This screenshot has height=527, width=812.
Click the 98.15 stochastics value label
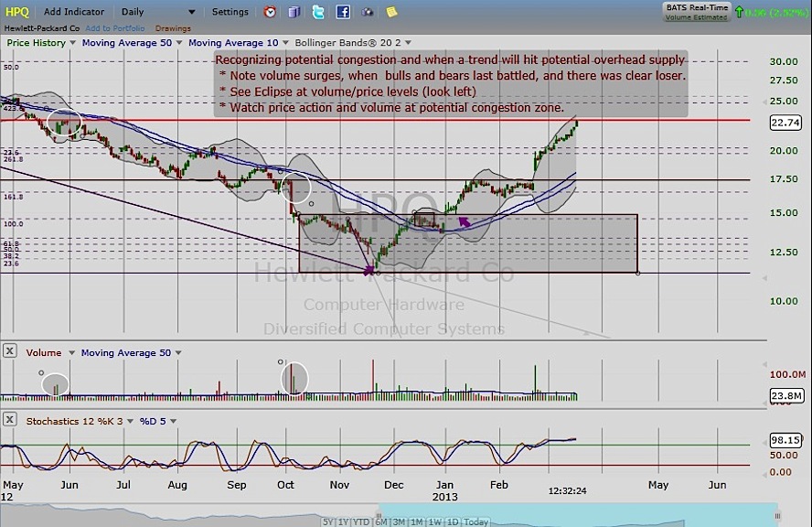pos(785,440)
